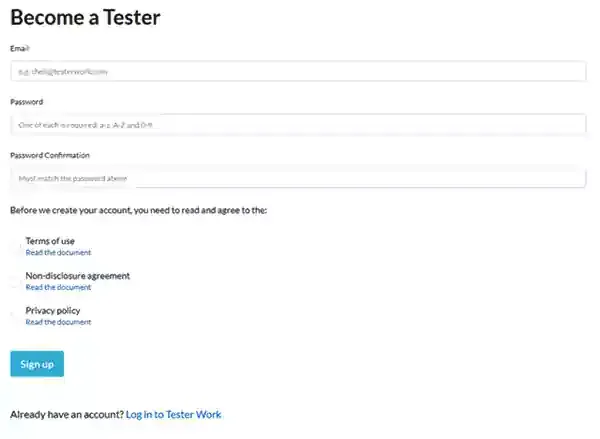Click the 'Before we create your account' text

pyautogui.click(x=138, y=211)
